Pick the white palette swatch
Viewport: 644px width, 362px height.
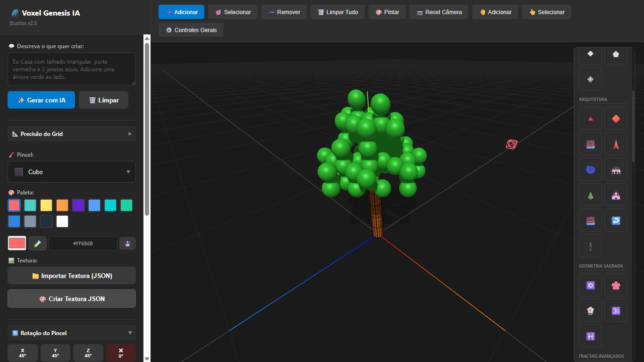[62, 221]
